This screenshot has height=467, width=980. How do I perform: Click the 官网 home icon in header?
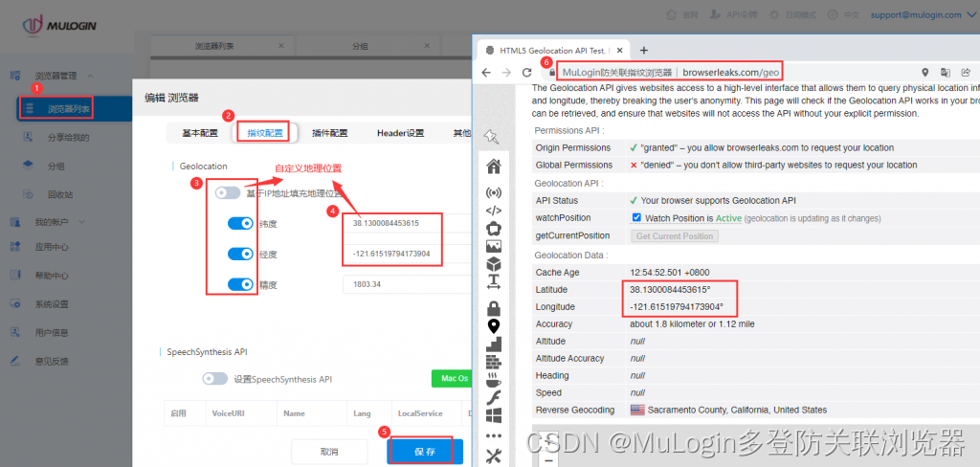click(x=672, y=14)
